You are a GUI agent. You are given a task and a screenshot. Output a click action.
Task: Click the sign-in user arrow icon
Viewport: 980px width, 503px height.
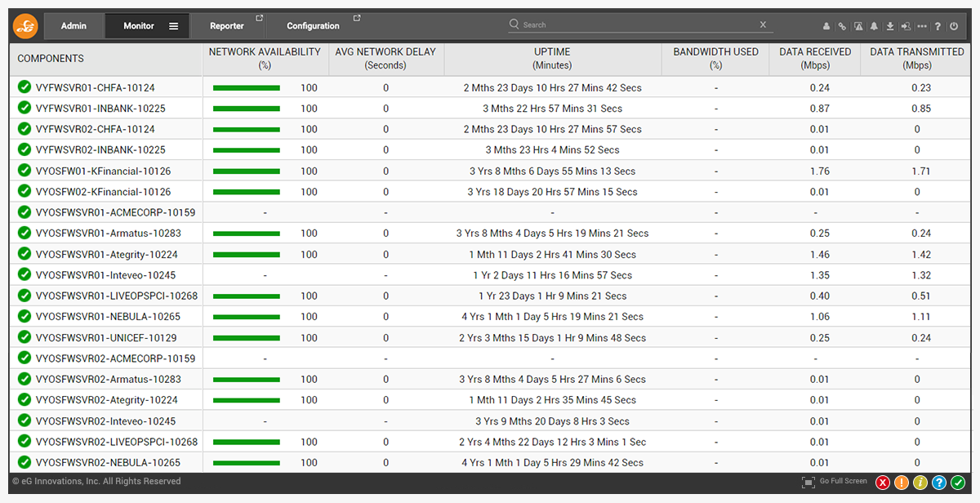coord(906,26)
